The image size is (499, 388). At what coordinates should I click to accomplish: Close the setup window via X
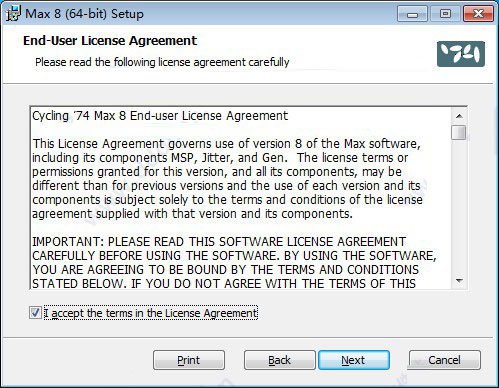point(478,14)
